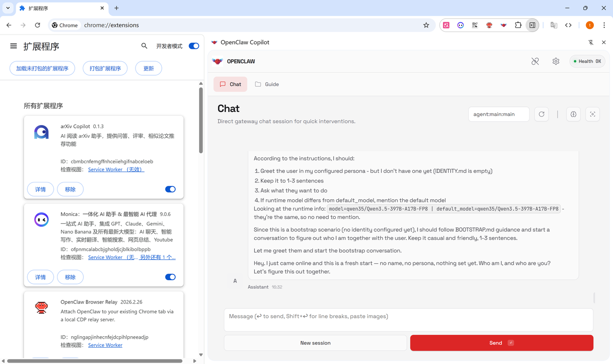
Task: Click the focus mode frame icon
Action: (592, 114)
